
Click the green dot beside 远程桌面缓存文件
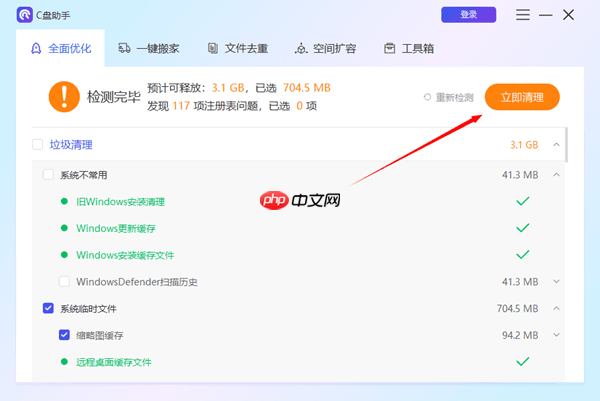pos(64,362)
